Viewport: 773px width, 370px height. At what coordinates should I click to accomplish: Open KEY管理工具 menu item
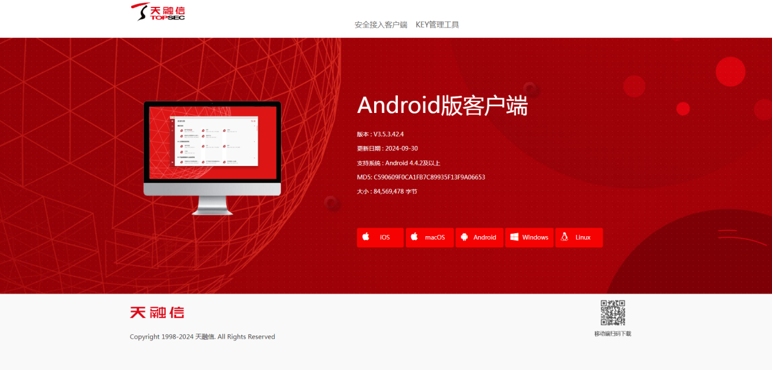437,25
